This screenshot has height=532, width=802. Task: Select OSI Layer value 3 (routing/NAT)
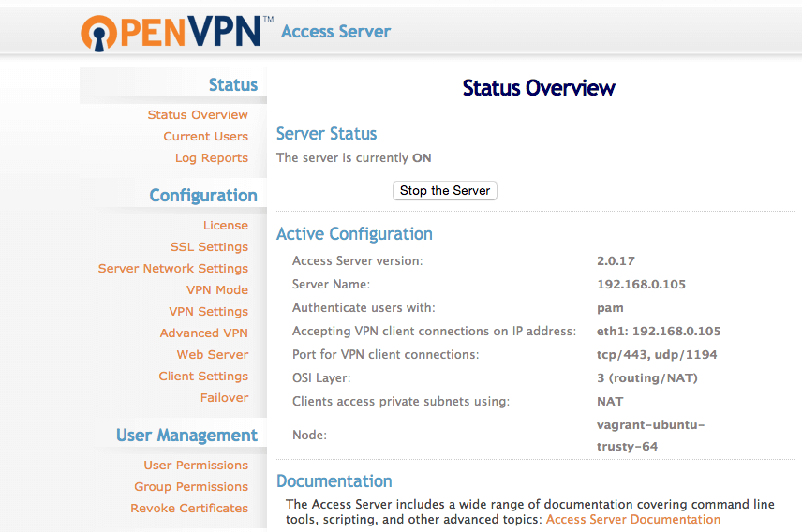[x=647, y=378]
